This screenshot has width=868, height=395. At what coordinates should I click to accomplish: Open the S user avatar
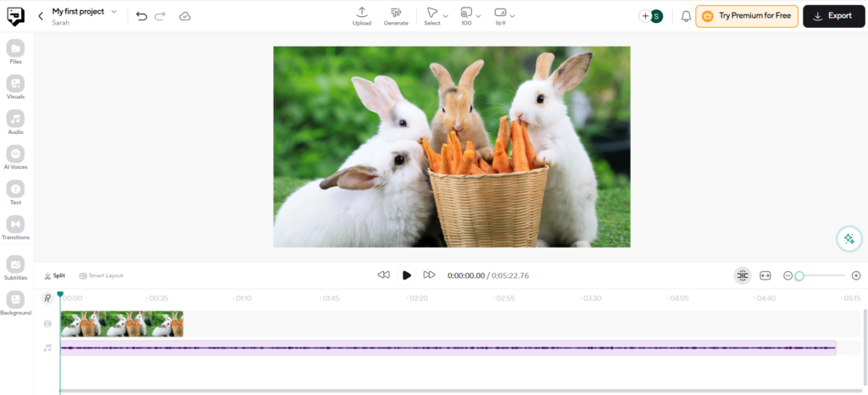pyautogui.click(x=657, y=16)
